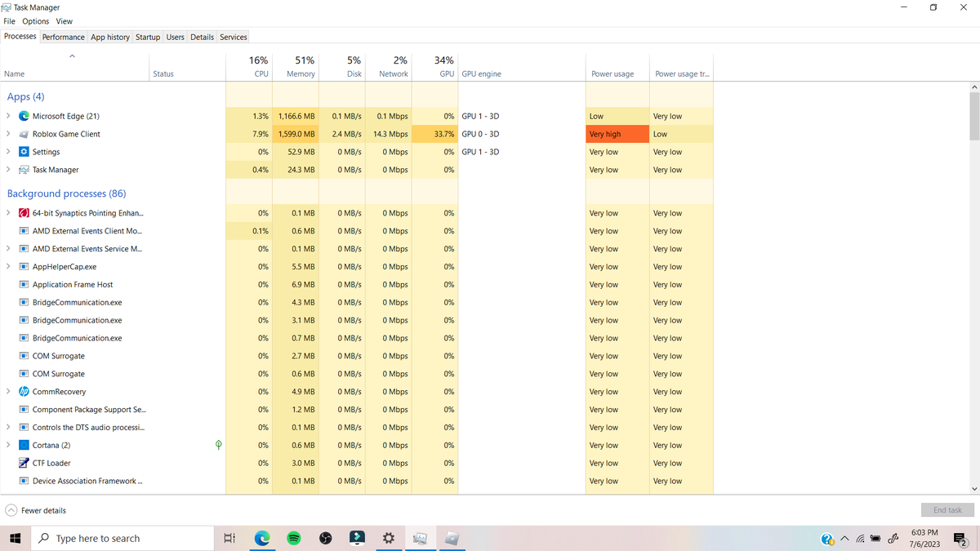Switch to the Startup tab
The height and width of the screenshot is (551, 980).
click(148, 37)
